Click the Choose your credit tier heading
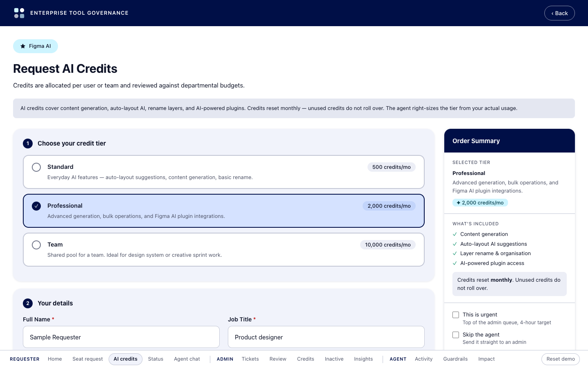The width and height of the screenshot is (588, 368). [x=72, y=144]
